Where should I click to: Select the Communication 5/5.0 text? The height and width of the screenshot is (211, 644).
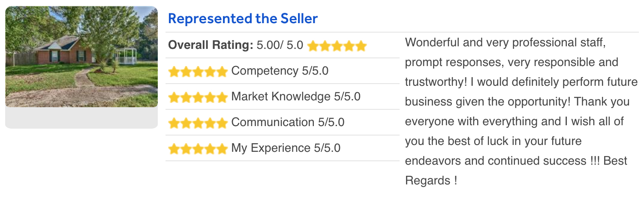click(288, 122)
